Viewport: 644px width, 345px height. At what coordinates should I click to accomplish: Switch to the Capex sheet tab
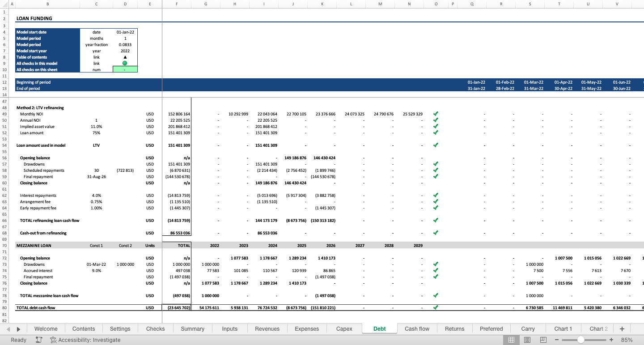point(344,328)
